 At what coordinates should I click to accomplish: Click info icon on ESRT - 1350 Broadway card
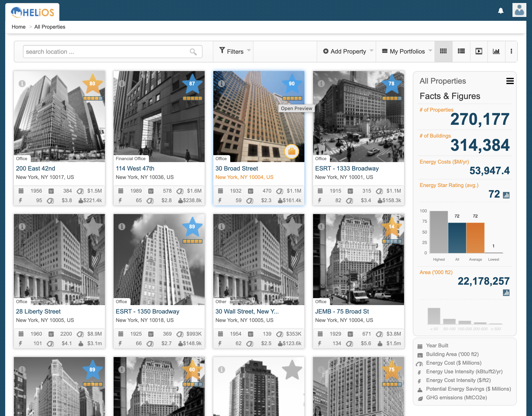pos(122,226)
